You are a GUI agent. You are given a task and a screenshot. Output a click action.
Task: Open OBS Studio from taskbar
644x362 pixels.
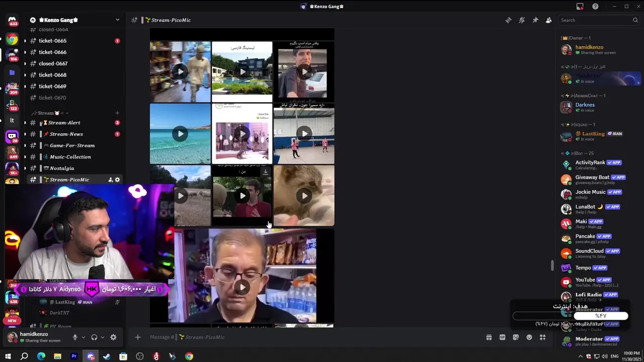(x=140, y=356)
